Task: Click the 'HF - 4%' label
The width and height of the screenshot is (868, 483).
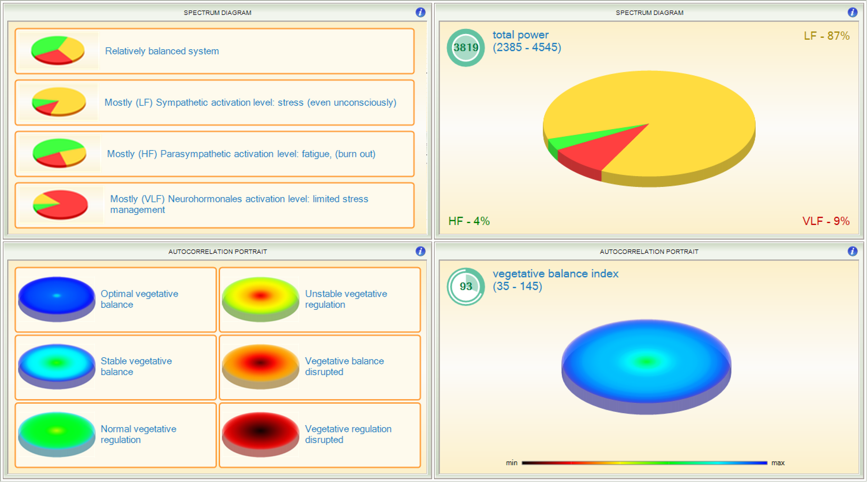Action: pyautogui.click(x=469, y=221)
